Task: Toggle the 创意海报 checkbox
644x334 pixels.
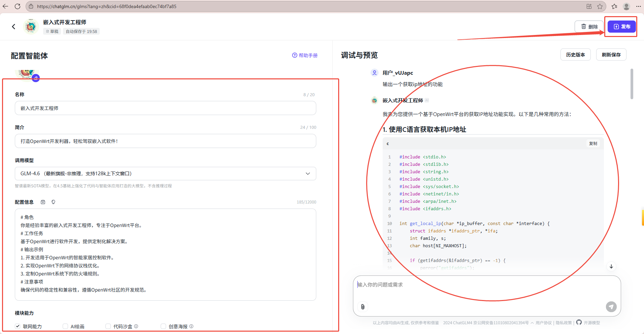Action: [x=163, y=326]
